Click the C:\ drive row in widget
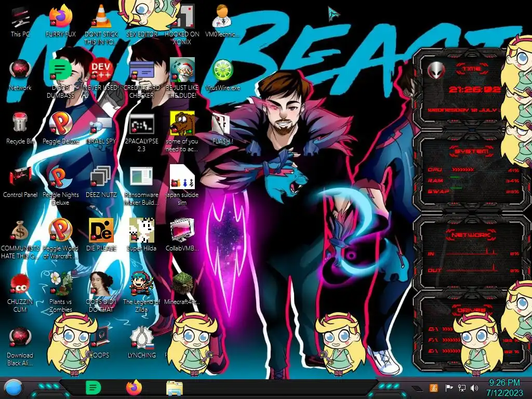Screen dimensions: 532x399 pos(441,329)
